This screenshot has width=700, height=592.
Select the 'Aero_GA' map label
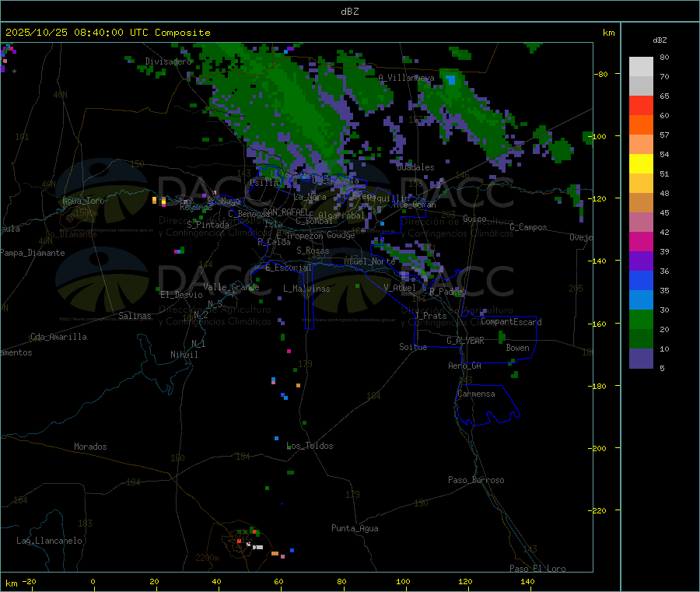tap(465, 366)
